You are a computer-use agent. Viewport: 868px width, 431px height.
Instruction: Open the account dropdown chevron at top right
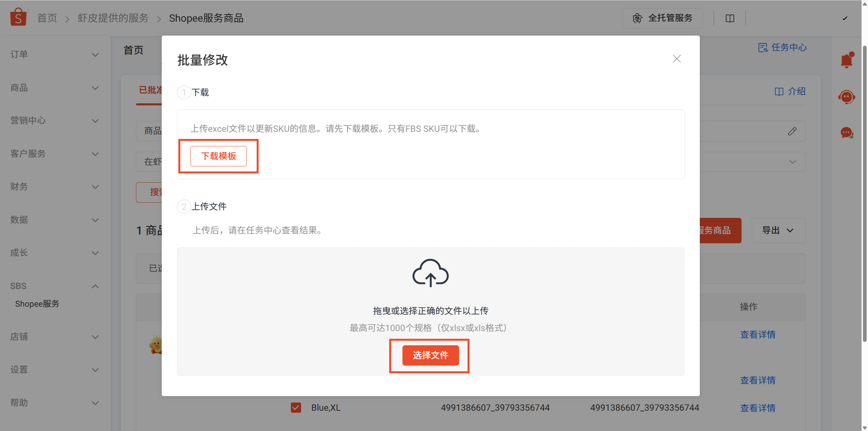tap(845, 18)
